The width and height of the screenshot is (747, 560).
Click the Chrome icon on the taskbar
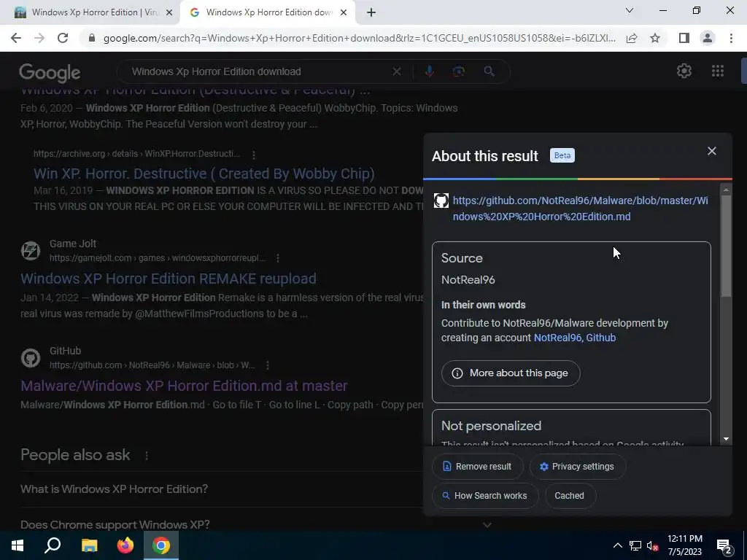click(161, 545)
